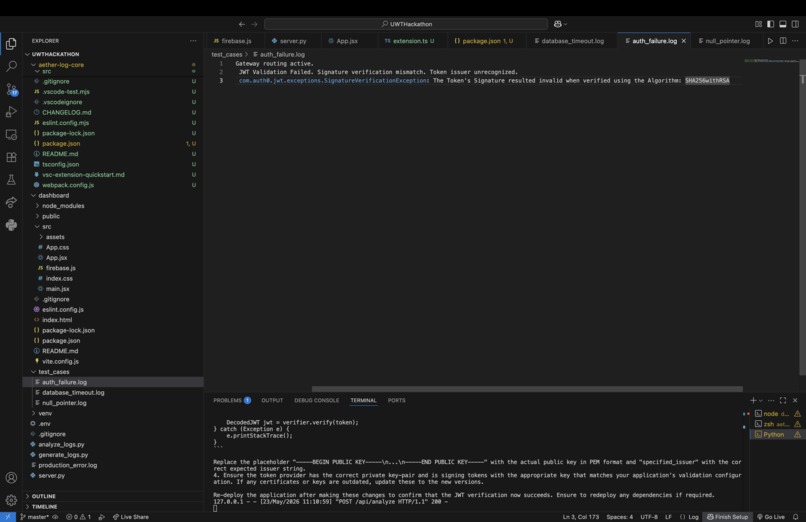The width and height of the screenshot is (806, 522).
Task: Open the Remote Explorer view
Action: [11, 135]
